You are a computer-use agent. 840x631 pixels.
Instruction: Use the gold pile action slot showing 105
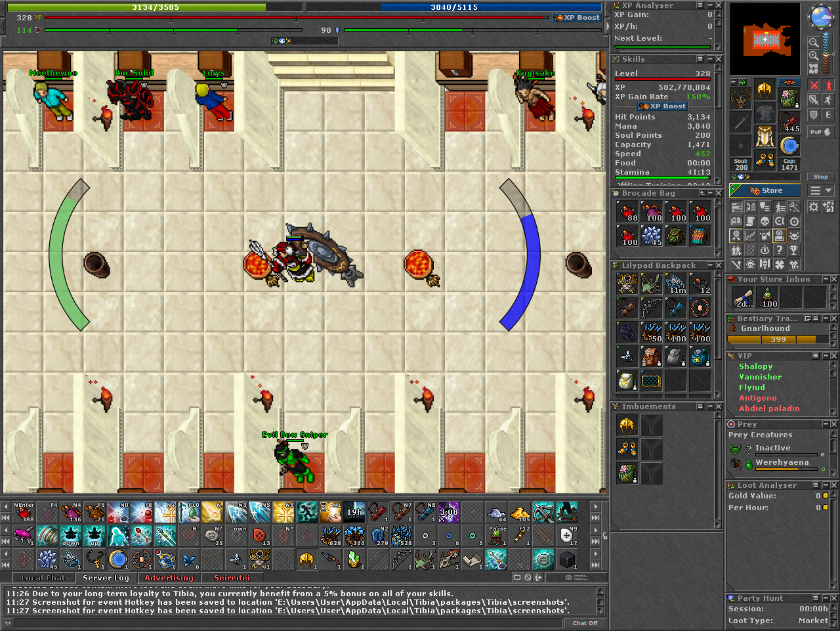click(520, 512)
